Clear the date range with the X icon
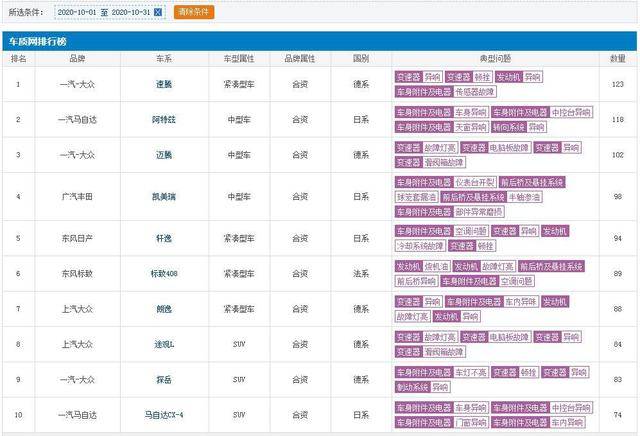Screen dimensions: 640x436 tap(158, 12)
